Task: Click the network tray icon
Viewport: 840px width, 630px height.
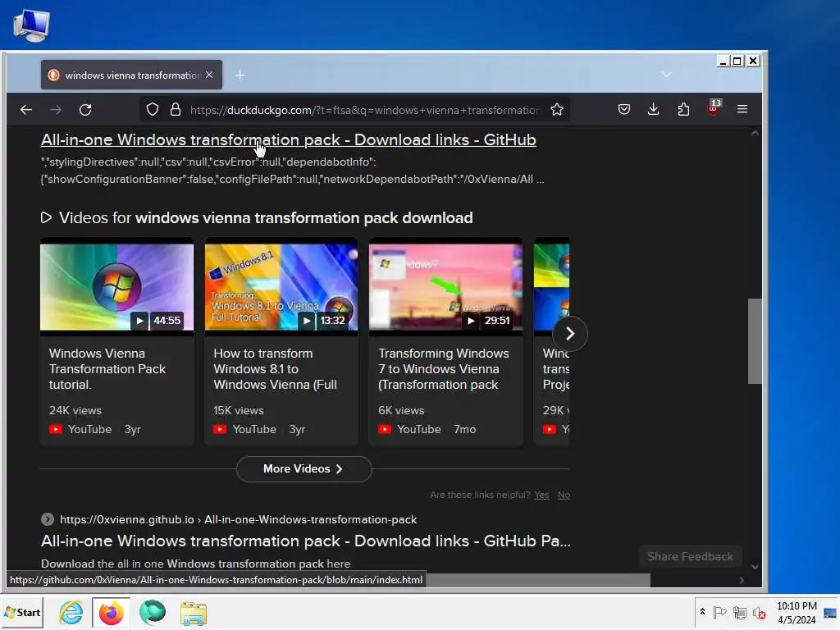Action: coord(740,612)
